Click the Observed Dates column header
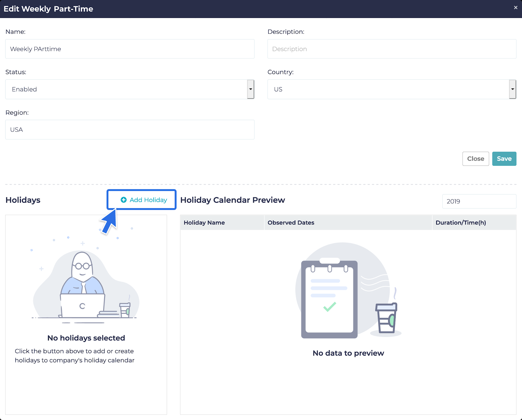This screenshot has height=420, width=522. tap(291, 223)
